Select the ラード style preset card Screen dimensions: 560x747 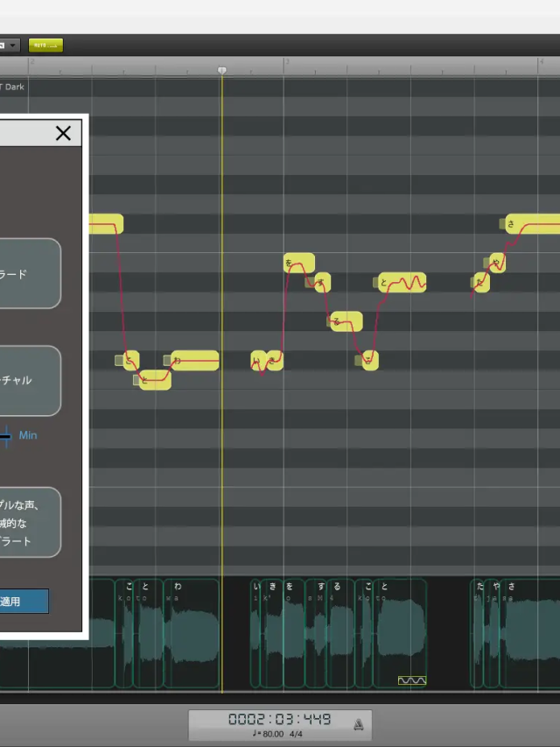click(x=30, y=273)
